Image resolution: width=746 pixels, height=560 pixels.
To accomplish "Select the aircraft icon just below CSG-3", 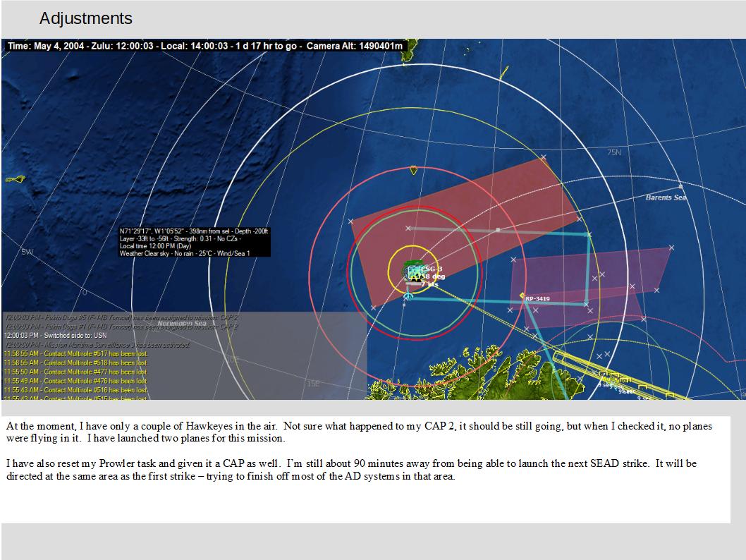I will click(x=408, y=296).
